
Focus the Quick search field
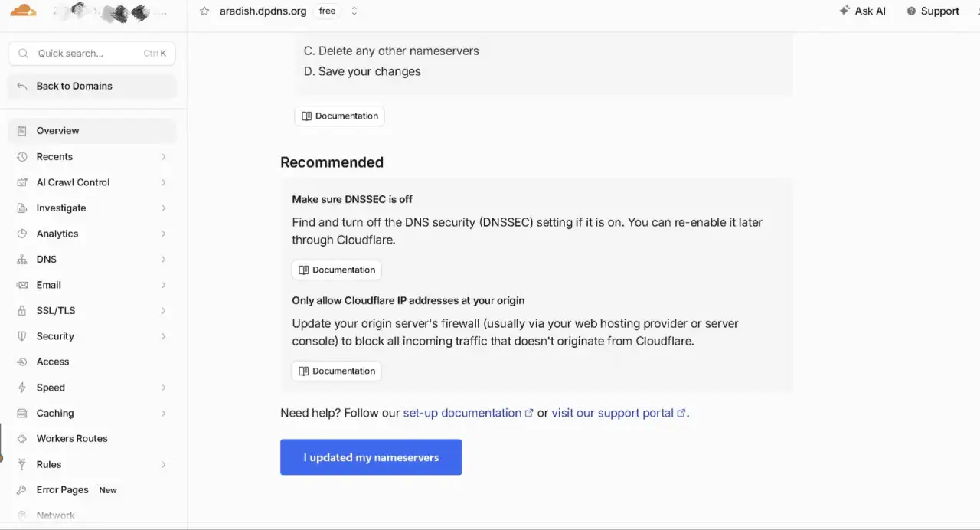92,54
